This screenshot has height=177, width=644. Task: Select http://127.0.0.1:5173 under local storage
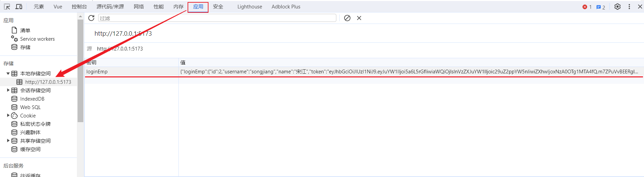click(x=48, y=82)
